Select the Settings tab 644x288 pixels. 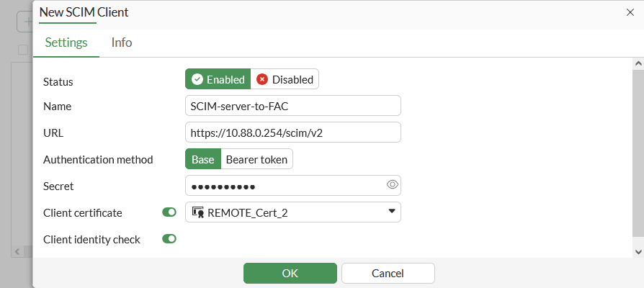tap(66, 42)
